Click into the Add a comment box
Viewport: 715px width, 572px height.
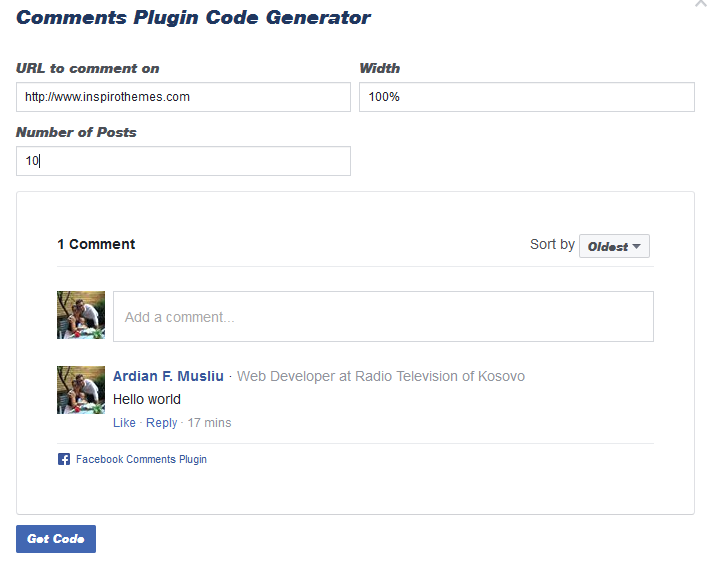383,317
